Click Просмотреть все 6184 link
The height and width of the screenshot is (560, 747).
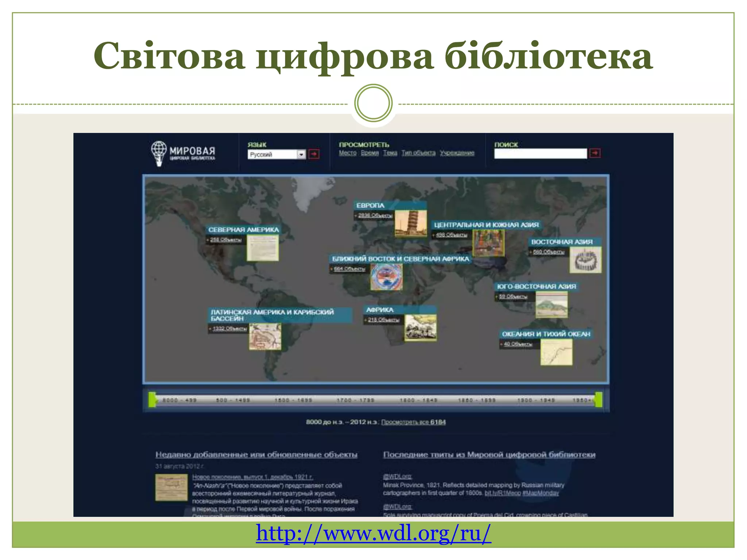tap(414, 422)
